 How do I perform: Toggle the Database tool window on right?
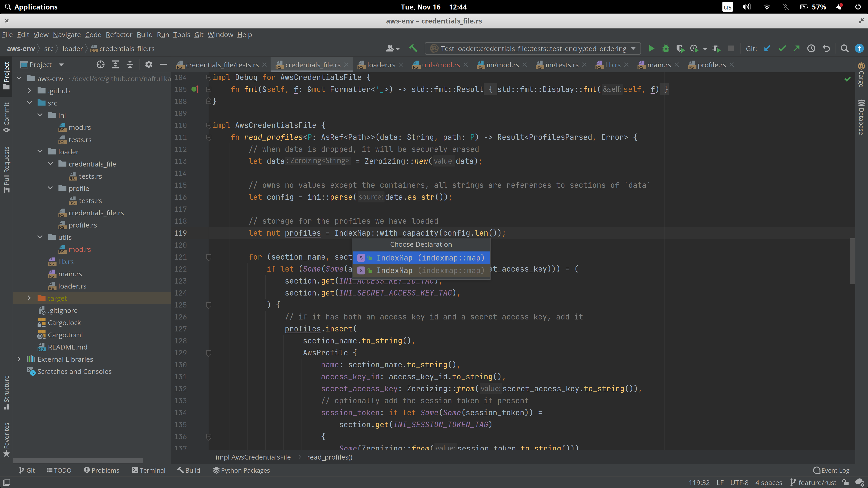pos(861,117)
